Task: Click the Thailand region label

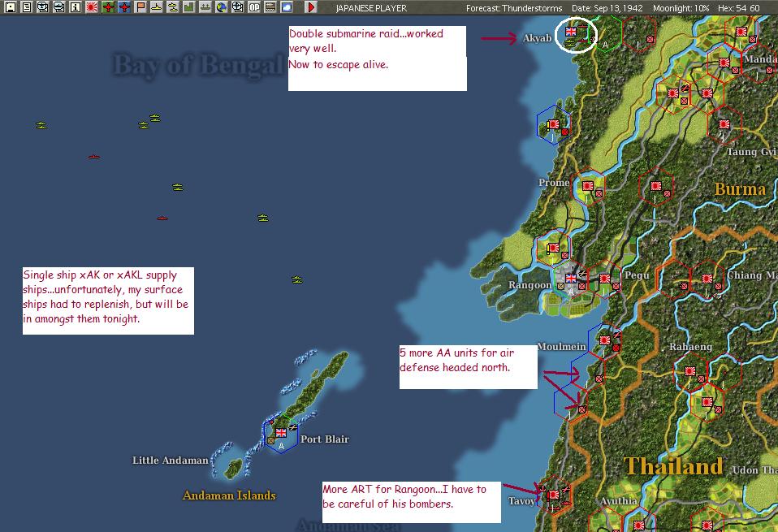Action: 673,466
